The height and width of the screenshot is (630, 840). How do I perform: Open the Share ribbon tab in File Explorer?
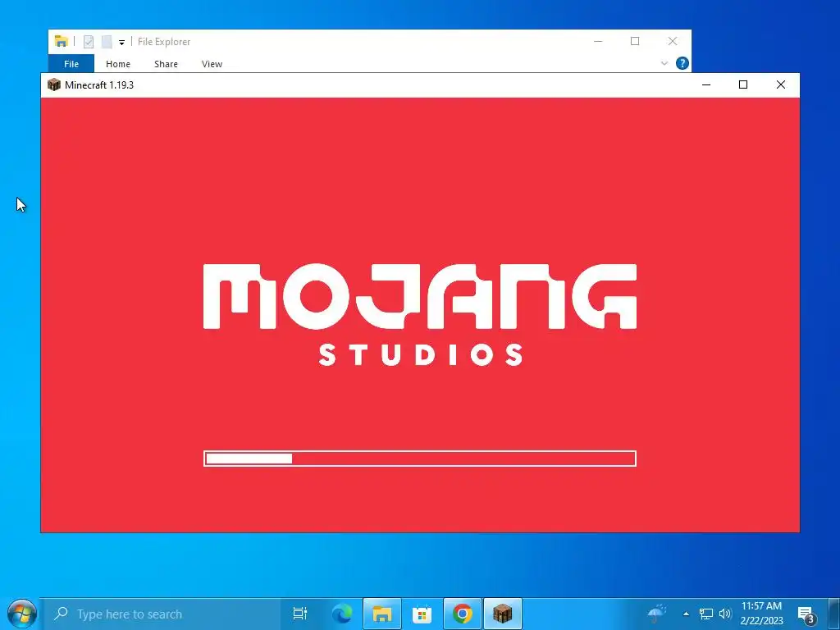click(166, 64)
